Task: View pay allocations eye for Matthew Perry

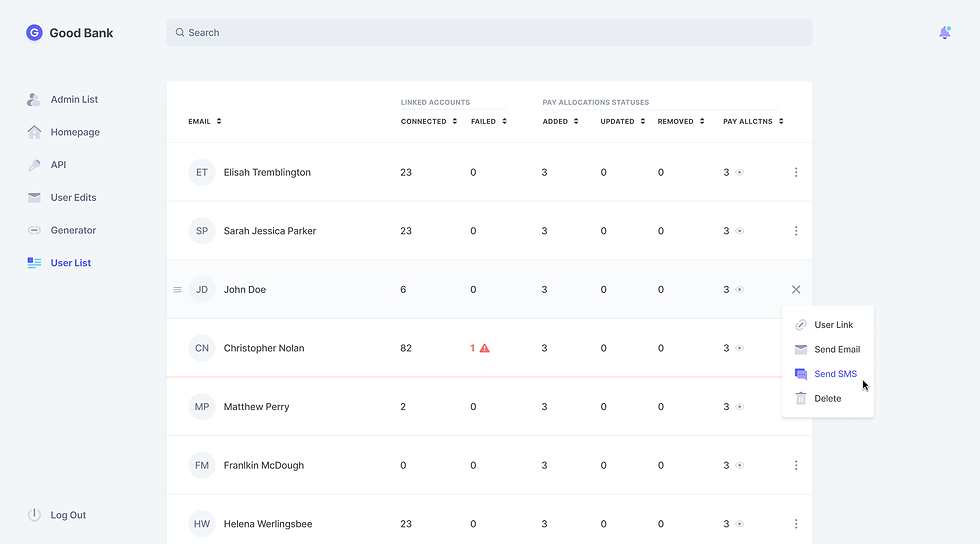Action: tap(739, 406)
